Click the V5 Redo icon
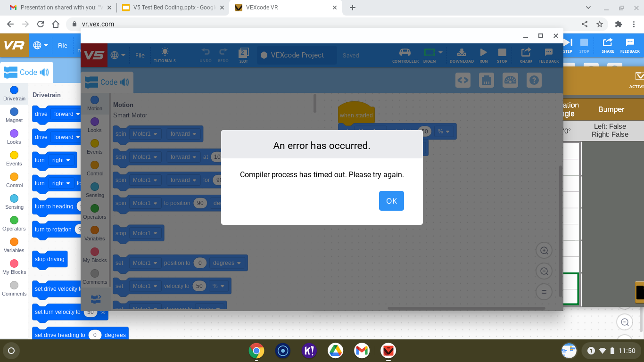Screen dimensions: 644x362 (223, 55)
